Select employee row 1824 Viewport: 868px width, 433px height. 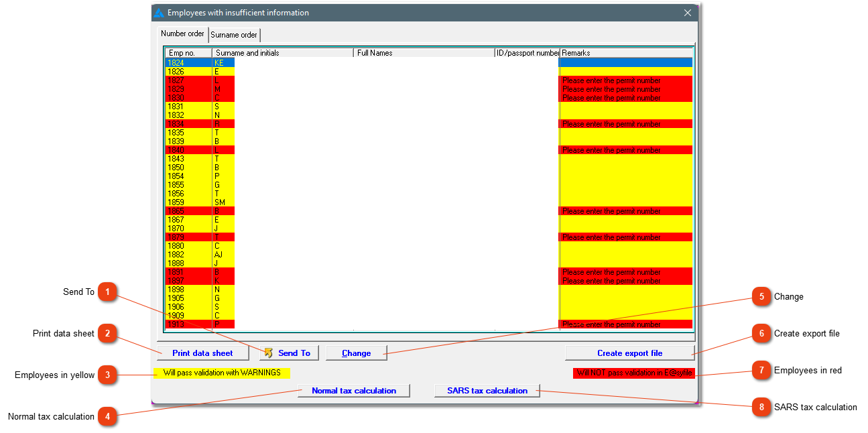click(x=429, y=62)
